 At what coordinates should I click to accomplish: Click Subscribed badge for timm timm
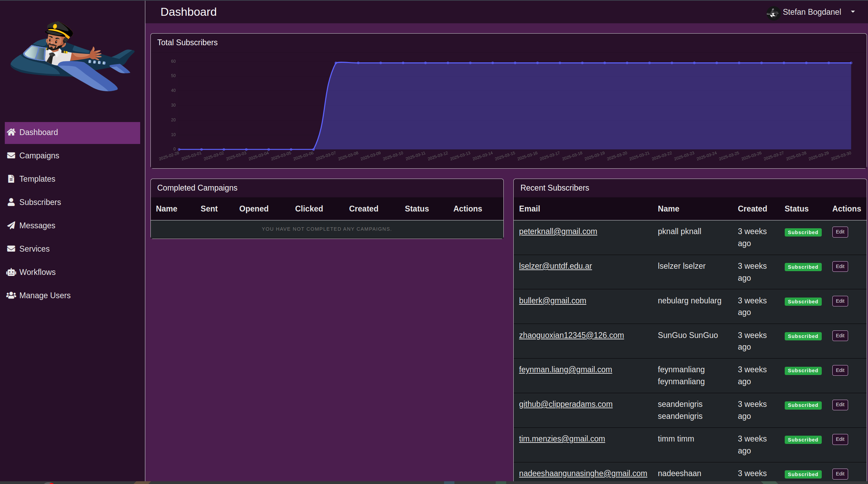[x=803, y=440]
